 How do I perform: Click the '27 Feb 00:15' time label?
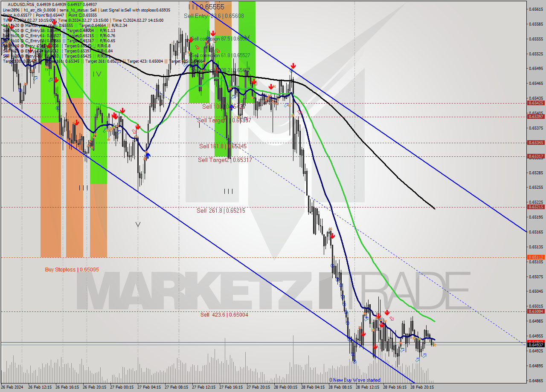(122, 388)
